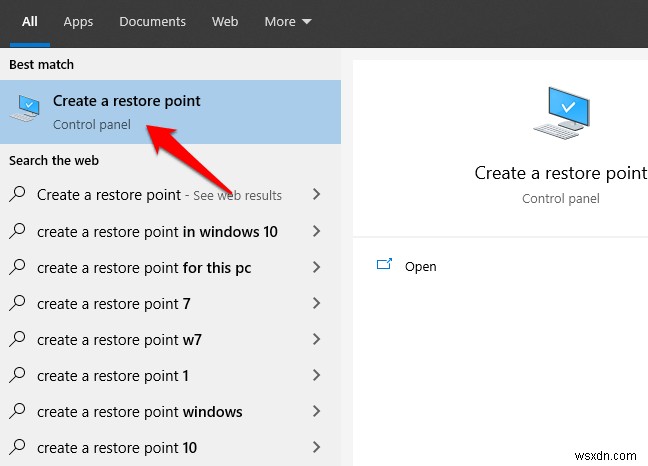This screenshot has width=648, height=466.
Task: Expand chevron for 'for this pc' suggestion
Action: 317,267
